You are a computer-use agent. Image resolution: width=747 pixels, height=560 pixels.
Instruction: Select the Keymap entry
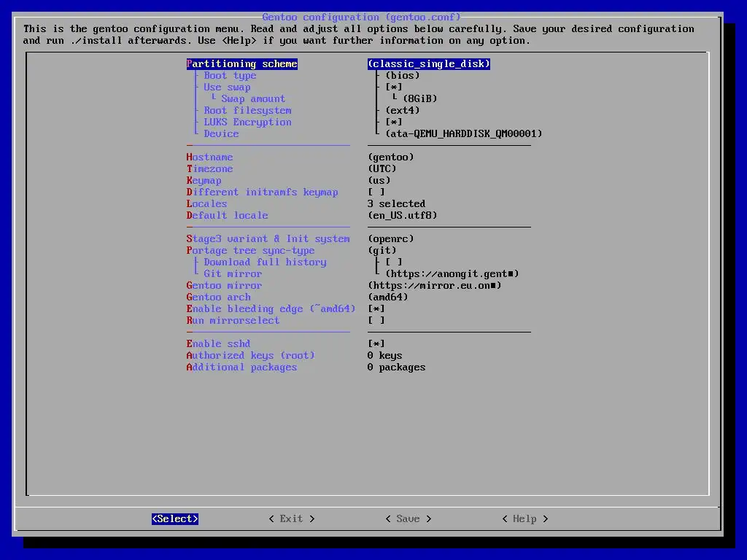[204, 181]
